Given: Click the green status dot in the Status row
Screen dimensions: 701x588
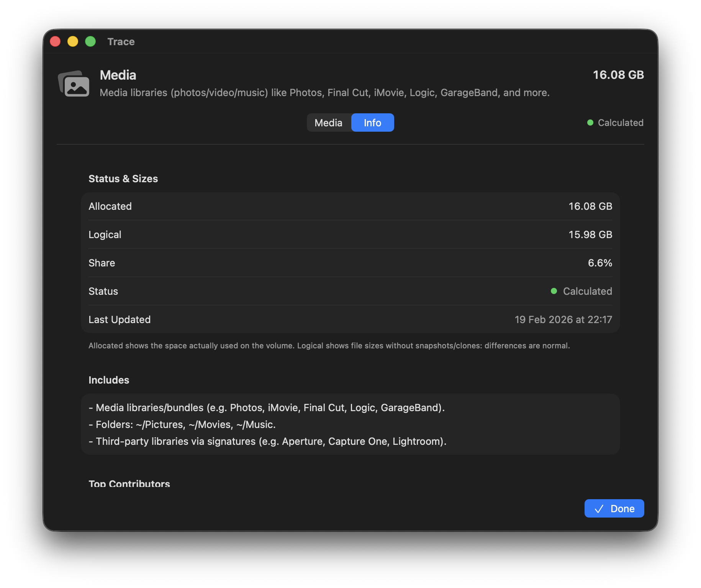Looking at the screenshot, I should (554, 291).
